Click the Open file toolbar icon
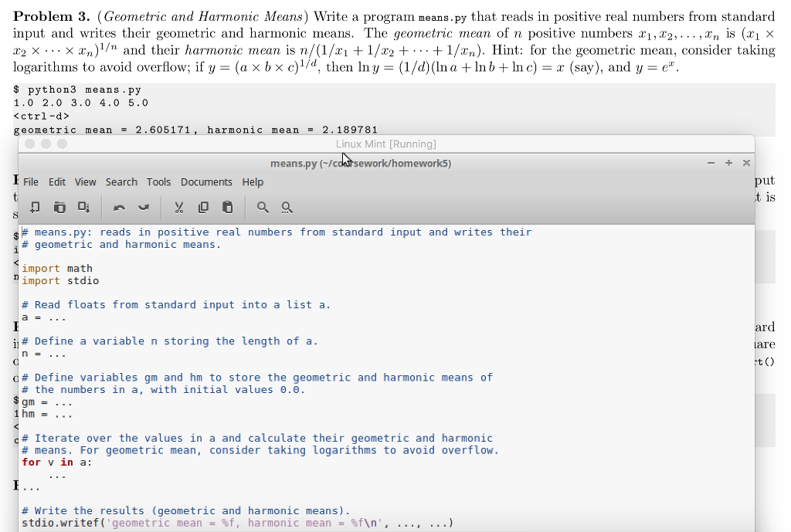Viewport: 791px width, 532px height. (59, 207)
